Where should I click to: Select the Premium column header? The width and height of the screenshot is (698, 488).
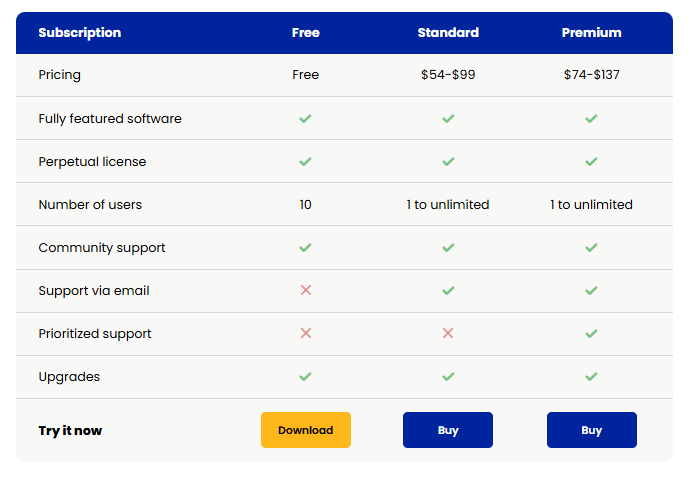coord(591,32)
